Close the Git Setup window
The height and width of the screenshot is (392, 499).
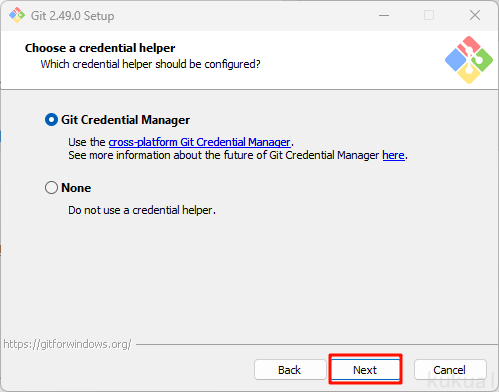[475, 15]
